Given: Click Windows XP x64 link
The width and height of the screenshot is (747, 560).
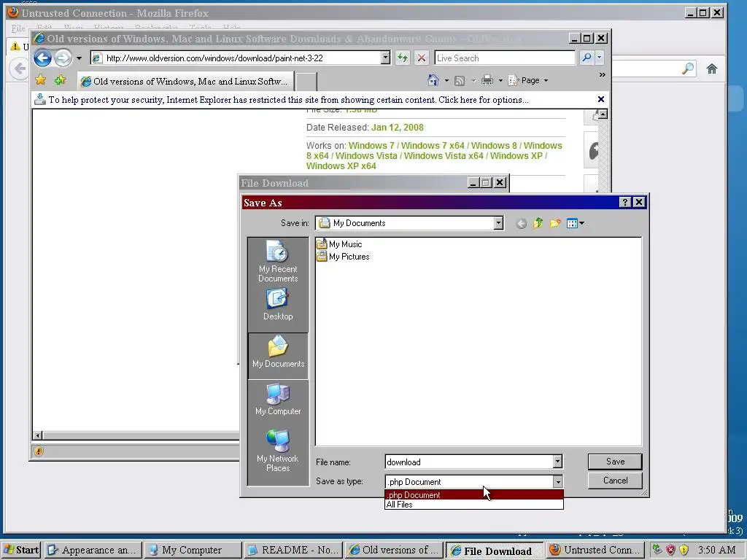Looking at the screenshot, I should pyautogui.click(x=341, y=166).
